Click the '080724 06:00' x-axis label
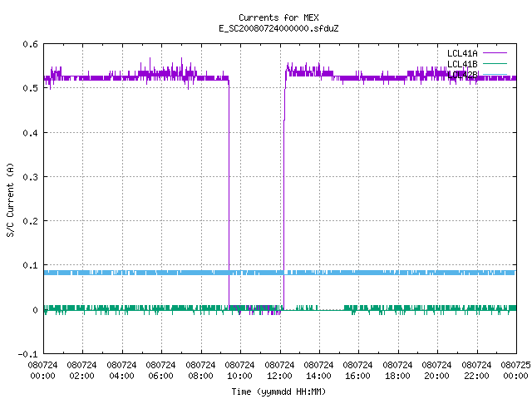Image resolution: width=532 pixels, height=399 pixels. 160,371
